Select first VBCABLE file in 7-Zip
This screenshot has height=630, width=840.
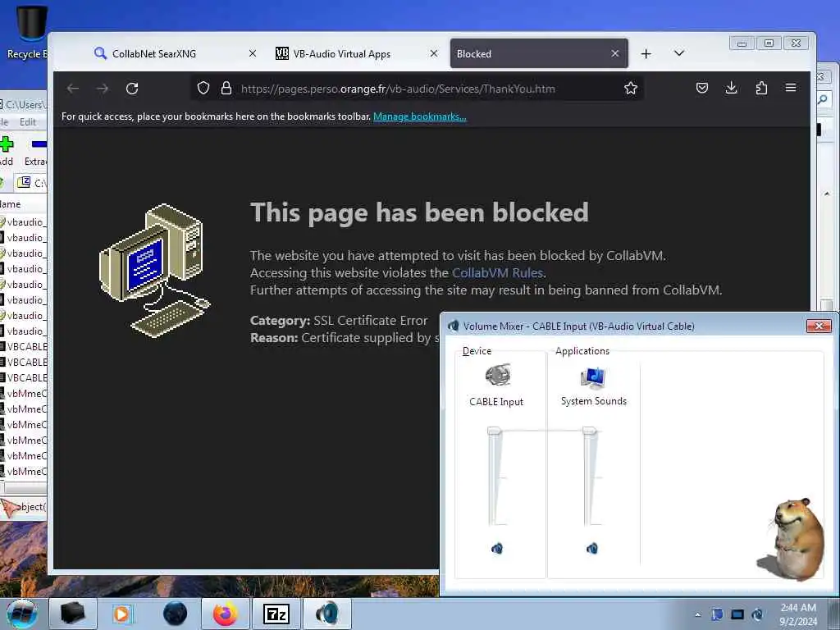[x=24, y=347]
